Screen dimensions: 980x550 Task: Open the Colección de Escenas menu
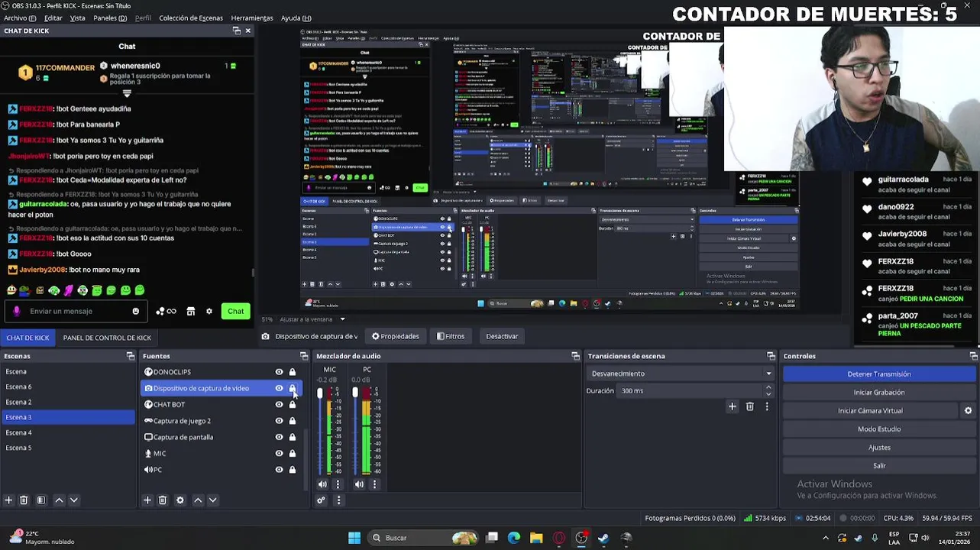click(191, 18)
